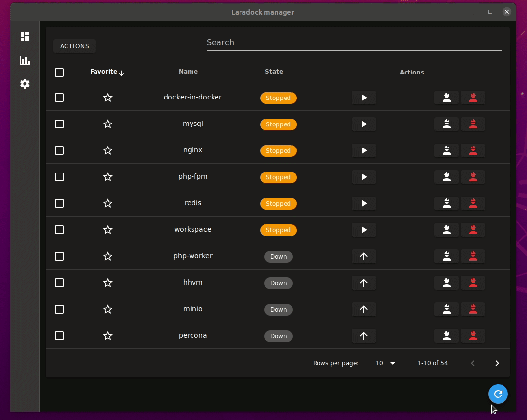Viewport: 527px width, 420px height.
Task: Check the php-worker row checkbox
Action: (x=59, y=256)
